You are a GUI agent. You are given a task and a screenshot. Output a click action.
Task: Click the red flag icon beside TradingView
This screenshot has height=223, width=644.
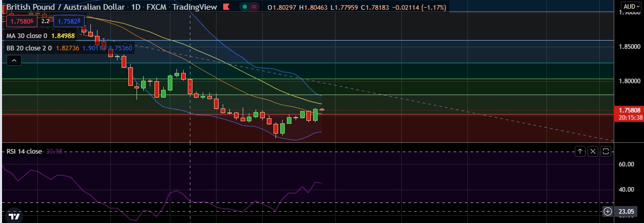(225, 7)
